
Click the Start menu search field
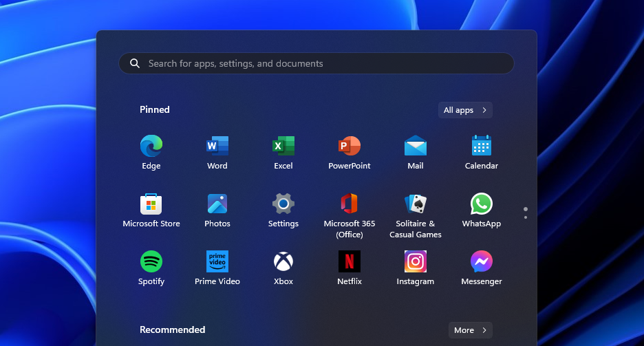[x=316, y=63]
